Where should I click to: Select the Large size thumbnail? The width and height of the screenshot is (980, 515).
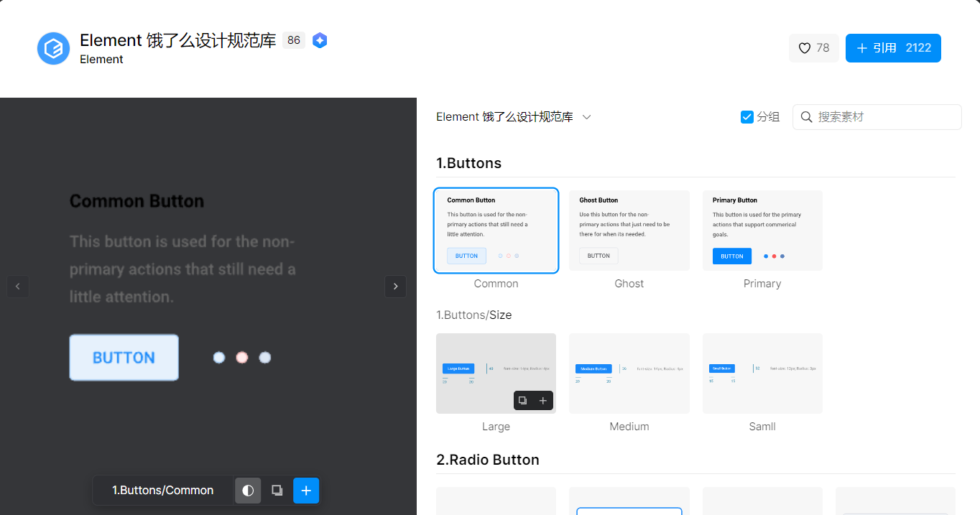(x=496, y=374)
